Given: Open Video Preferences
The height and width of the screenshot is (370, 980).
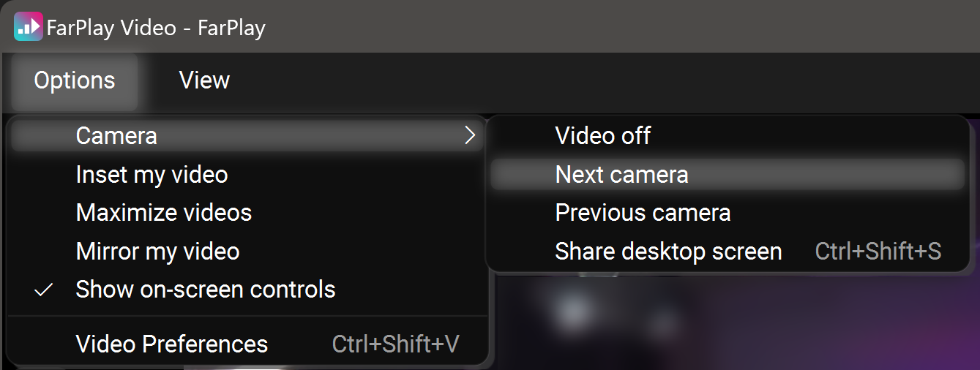Looking at the screenshot, I should pos(171,344).
